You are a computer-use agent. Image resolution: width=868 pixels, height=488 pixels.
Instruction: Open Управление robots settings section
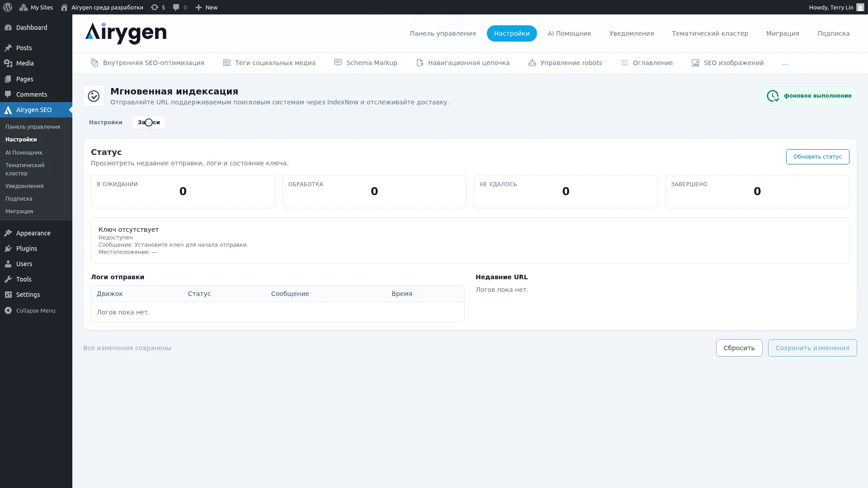pyautogui.click(x=565, y=63)
